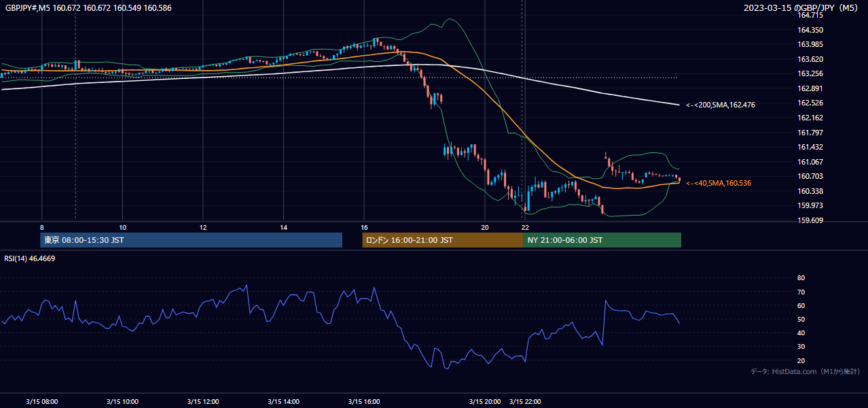
Task: Click price axis label 163.985
Action: coord(810,44)
